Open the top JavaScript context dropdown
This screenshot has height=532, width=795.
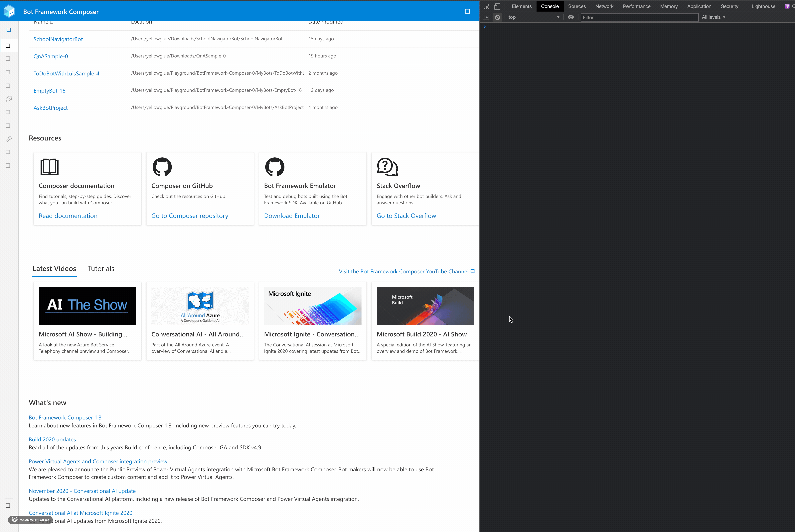534,17
